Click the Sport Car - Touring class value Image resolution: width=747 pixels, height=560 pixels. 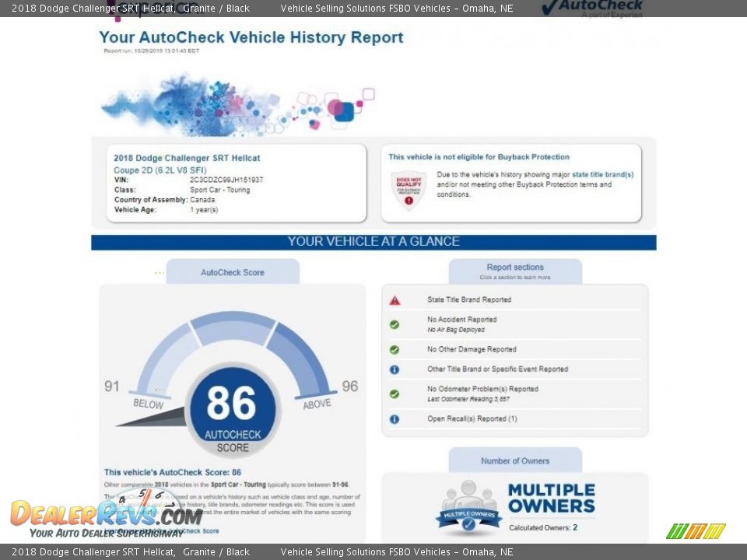219,190
